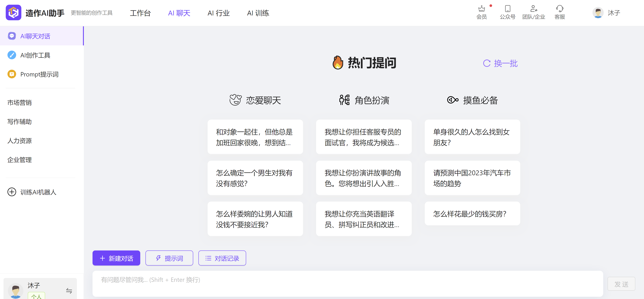Screen dimensions: 644x299
Task: Click the AI聊天对话 chat bubble icon
Action: [12, 36]
